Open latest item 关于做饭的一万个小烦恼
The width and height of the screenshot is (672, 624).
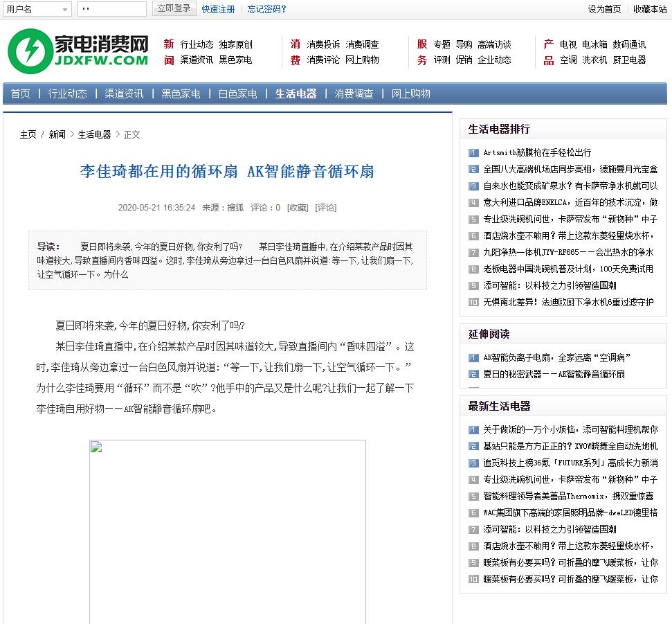pos(570,429)
